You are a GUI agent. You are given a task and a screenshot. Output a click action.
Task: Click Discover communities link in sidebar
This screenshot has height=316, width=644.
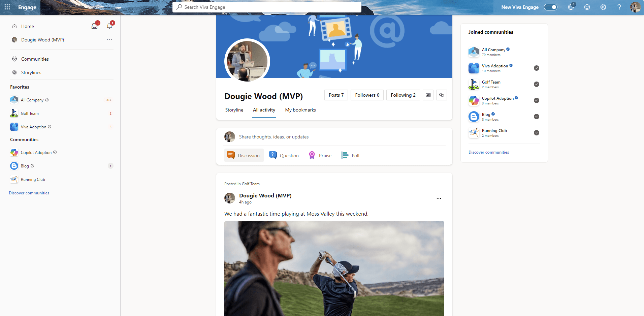(29, 193)
